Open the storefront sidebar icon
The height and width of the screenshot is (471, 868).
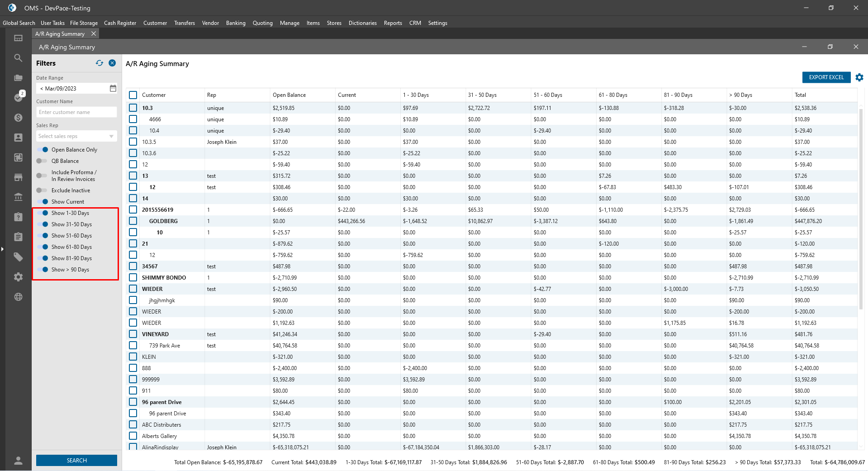pyautogui.click(x=18, y=177)
